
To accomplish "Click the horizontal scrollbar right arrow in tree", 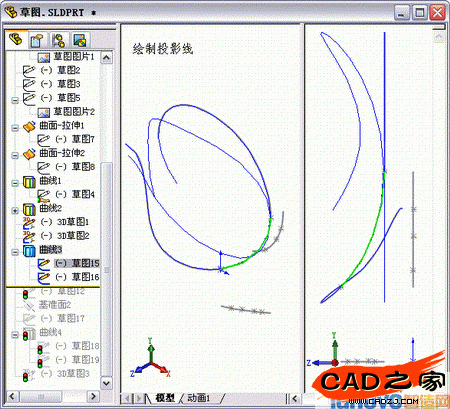I will click(93, 396).
